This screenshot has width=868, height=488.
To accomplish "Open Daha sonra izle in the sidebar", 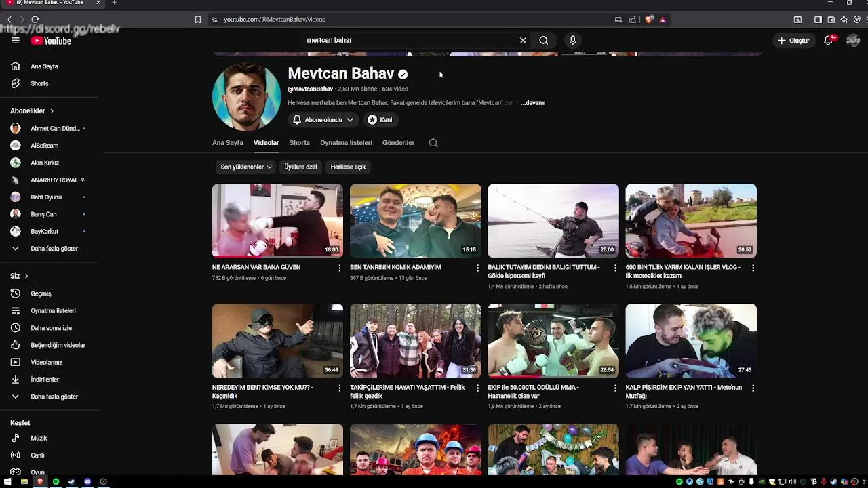I will [x=51, y=328].
